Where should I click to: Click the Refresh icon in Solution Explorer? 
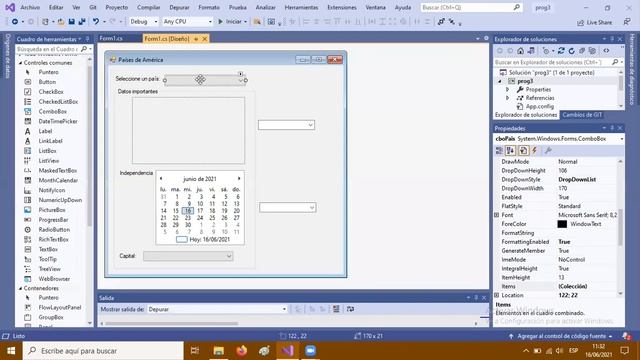tap(571, 51)
